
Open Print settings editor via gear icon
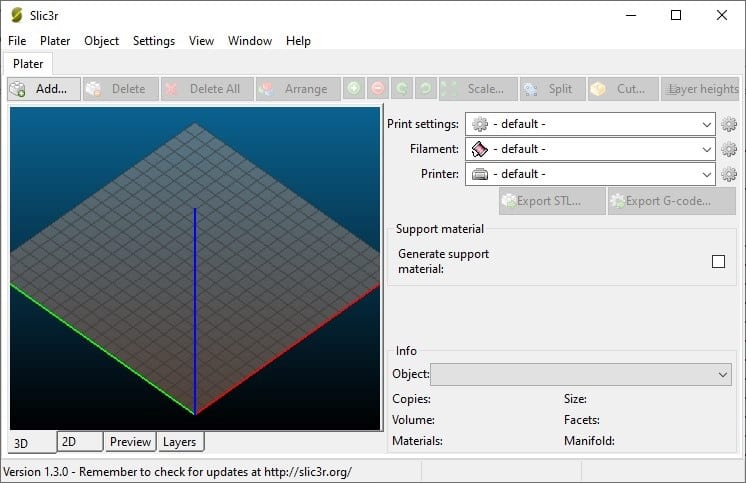click(x=729, y=124)
